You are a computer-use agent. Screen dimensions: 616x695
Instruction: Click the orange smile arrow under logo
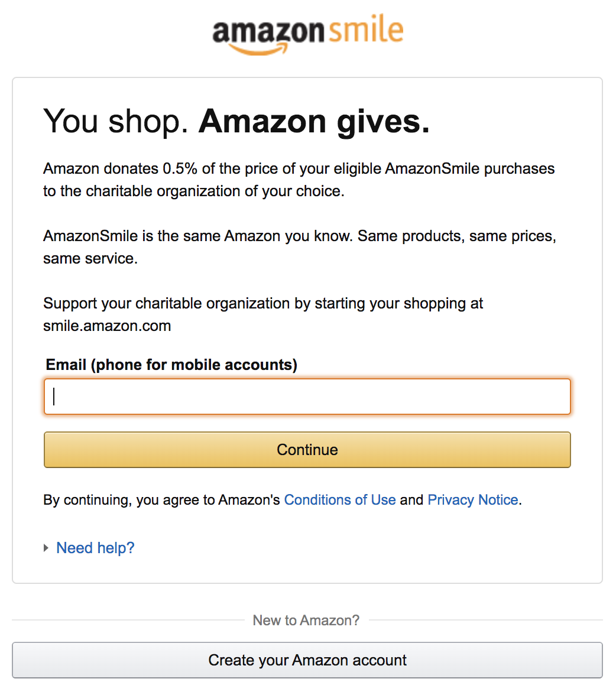coord(257,49)
